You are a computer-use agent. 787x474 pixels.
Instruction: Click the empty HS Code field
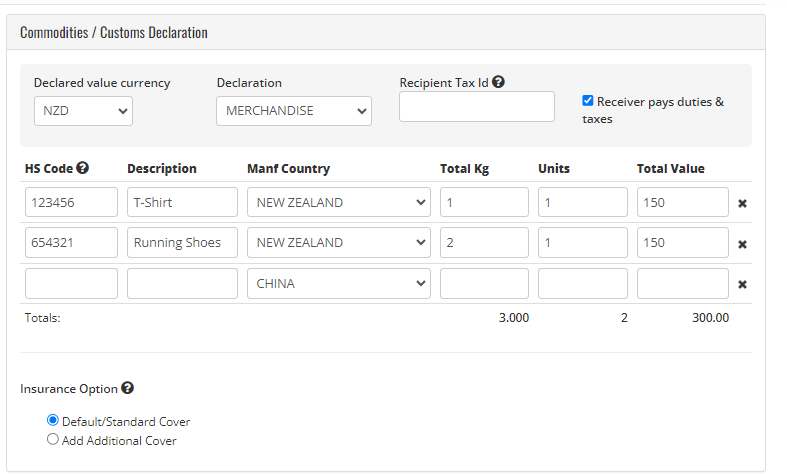(71, 284)
